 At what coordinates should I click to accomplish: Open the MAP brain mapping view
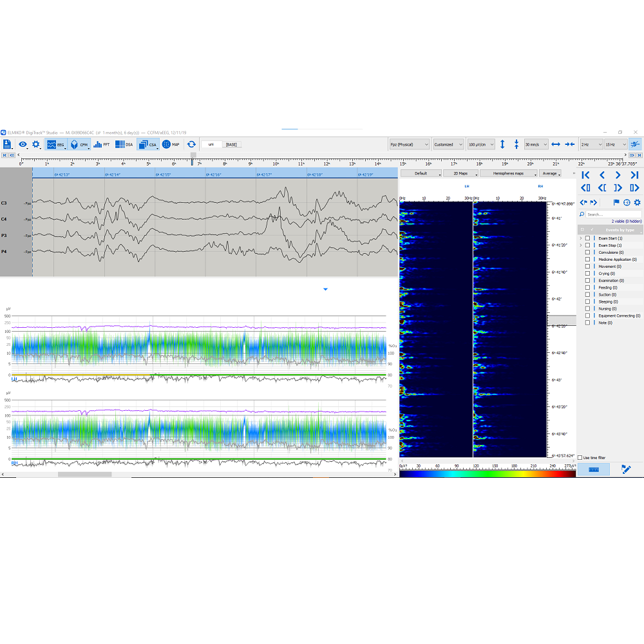[171, 145]
